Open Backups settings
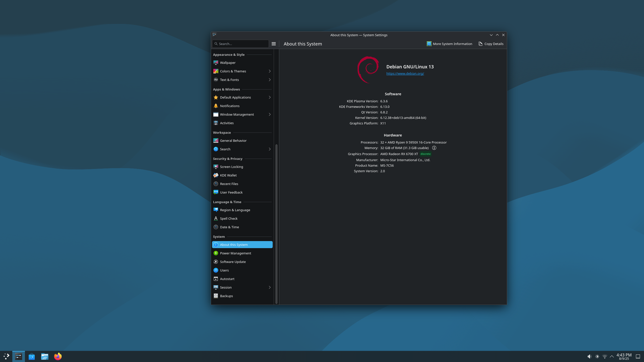Screen dimensions: 644x362 (x=242, y=296)
